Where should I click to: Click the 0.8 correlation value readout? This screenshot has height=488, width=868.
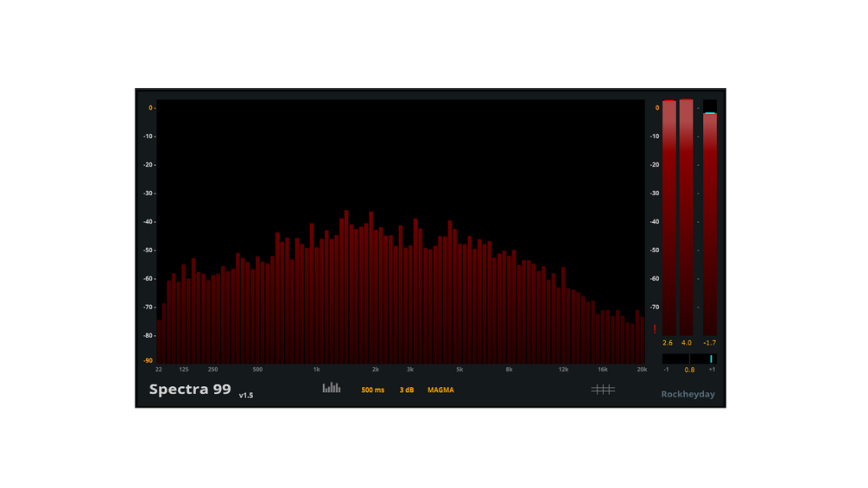pyautogui.click(x=689, y=370)
